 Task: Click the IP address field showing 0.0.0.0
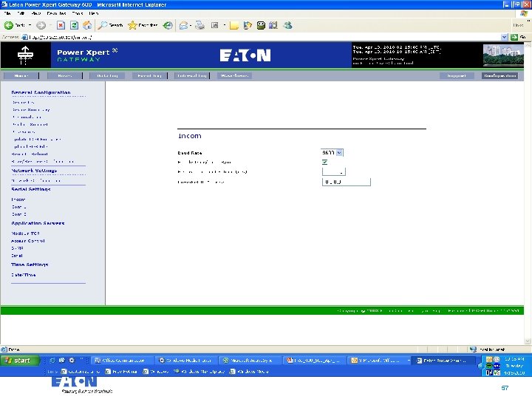(347, 182)
